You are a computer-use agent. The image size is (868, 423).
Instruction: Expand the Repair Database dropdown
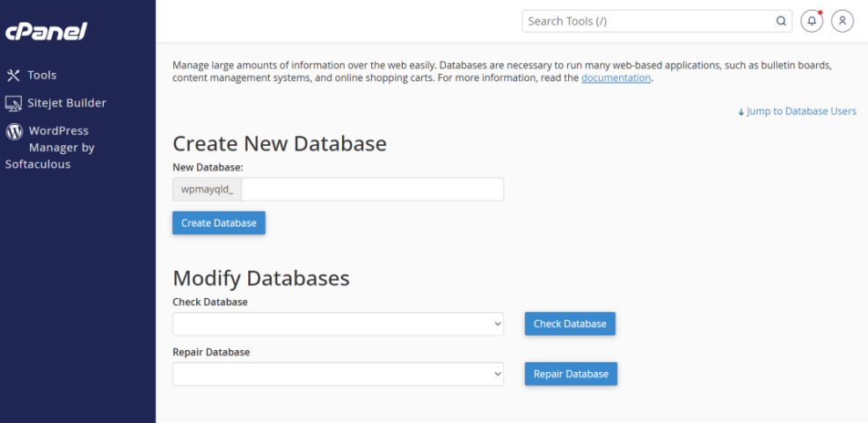tap(338, 374)
